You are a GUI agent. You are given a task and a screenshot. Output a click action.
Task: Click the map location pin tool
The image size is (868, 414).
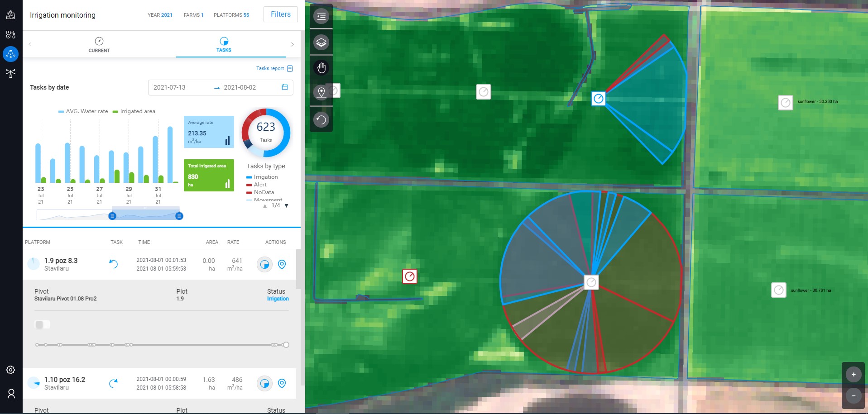[x=321, y=93]
